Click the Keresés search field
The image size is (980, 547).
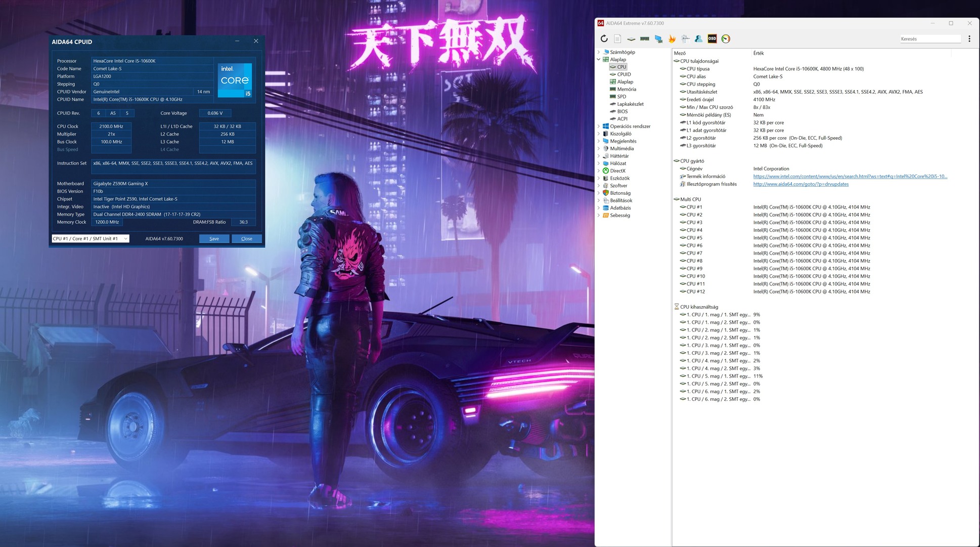pyautogui.click(x=929, y=39)
